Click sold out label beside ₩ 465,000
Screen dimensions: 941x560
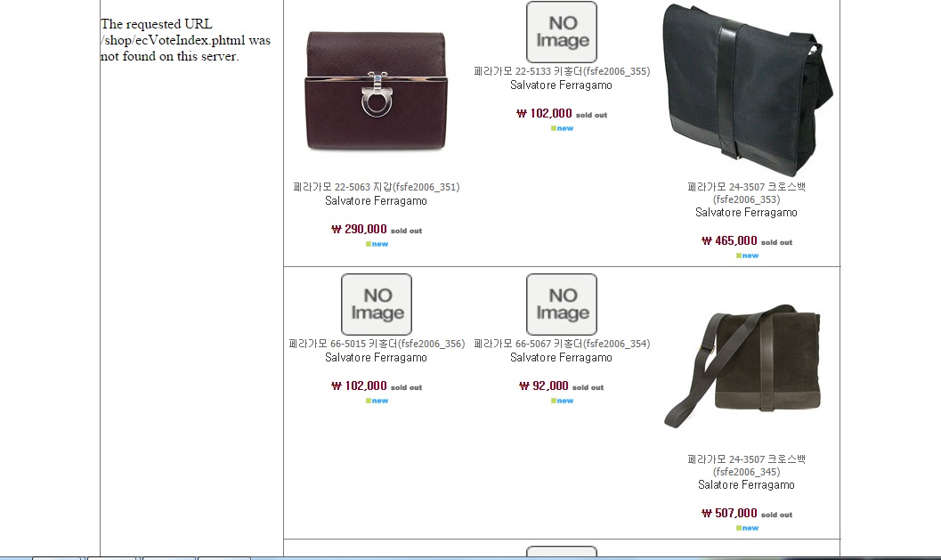point(776,242)
